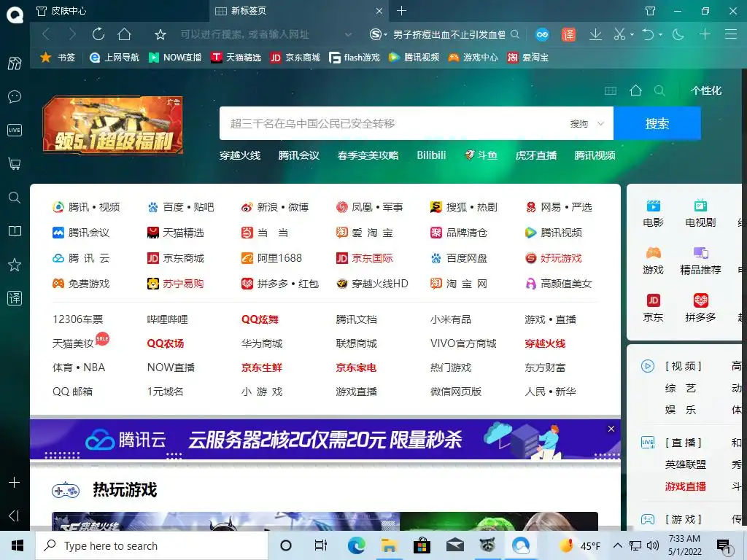Open Microsoft Edge from the taskbar
The image size is (747, 560).
point(356,545)
